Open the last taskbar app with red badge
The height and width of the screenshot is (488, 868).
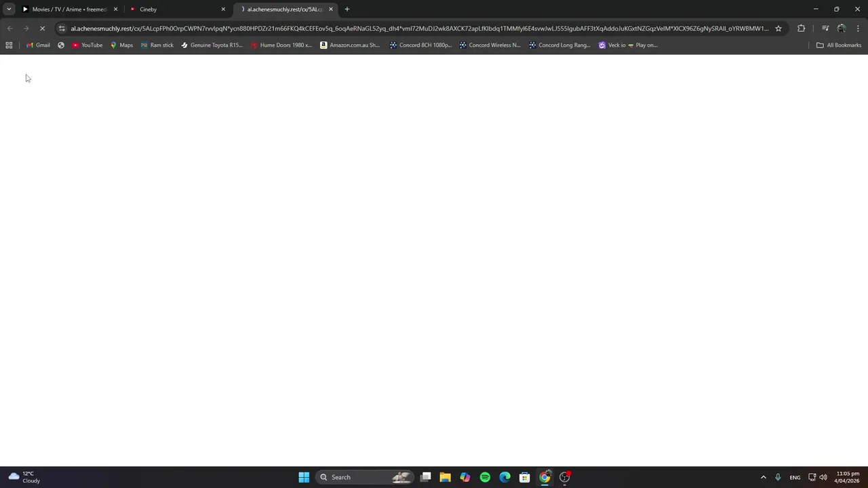pyautogui.click(x=564, y=477)
